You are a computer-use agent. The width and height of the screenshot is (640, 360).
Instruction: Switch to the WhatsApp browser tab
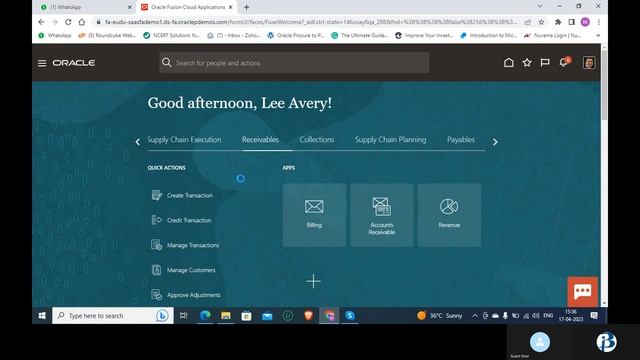point(85,7)
